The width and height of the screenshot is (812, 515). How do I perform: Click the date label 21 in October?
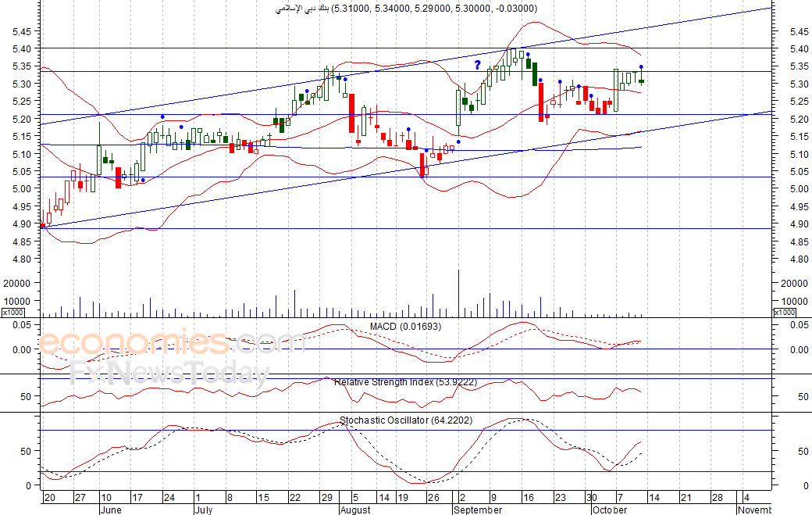tap(686, 498)
